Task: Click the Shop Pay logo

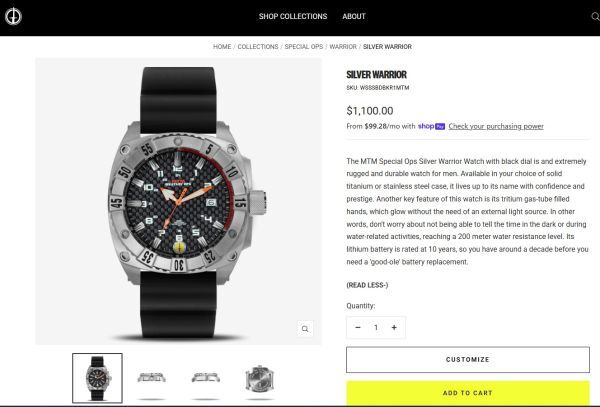Action: (x=431, y=126)
